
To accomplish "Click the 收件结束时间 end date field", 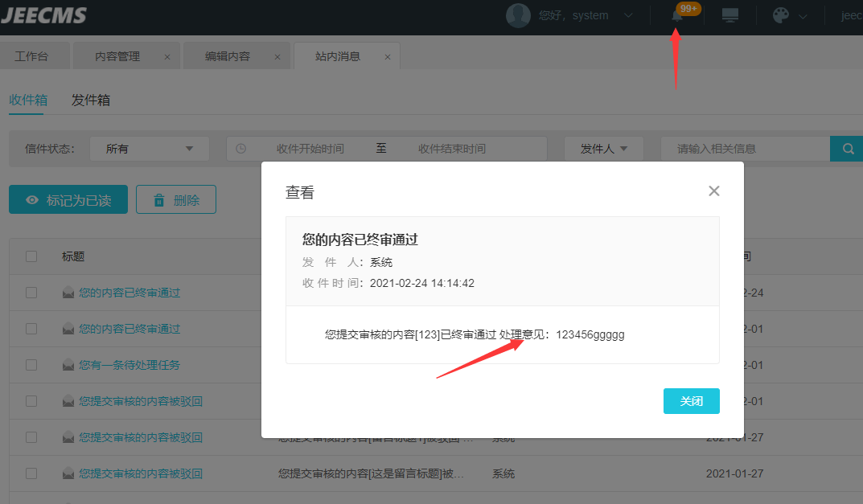I will coord(452,149).
